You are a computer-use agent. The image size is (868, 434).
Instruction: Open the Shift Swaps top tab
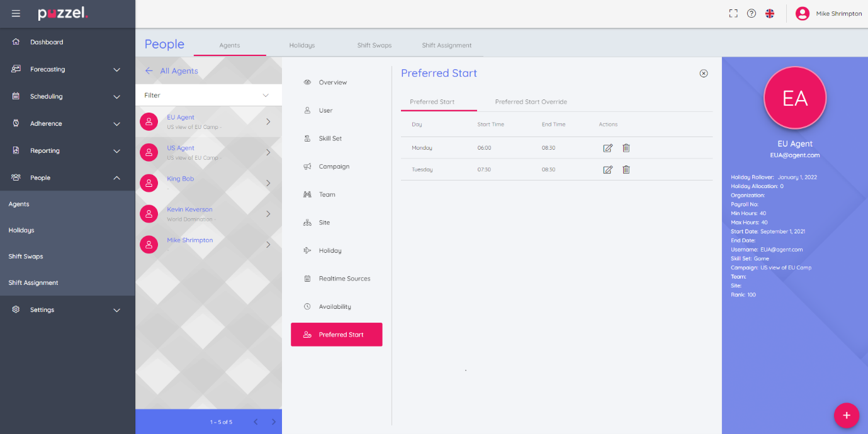374,45
